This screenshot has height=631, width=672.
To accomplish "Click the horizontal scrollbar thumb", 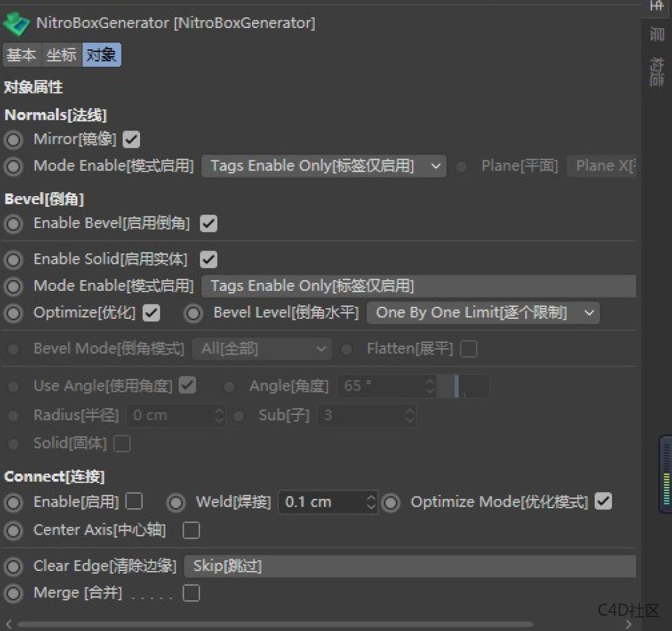I will pyautogui.click(x=275, y=624).
